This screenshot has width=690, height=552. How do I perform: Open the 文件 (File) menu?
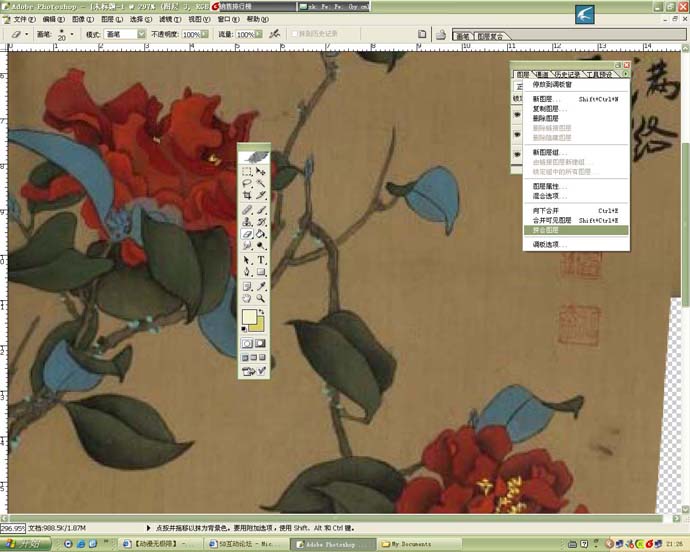[24, 19]
